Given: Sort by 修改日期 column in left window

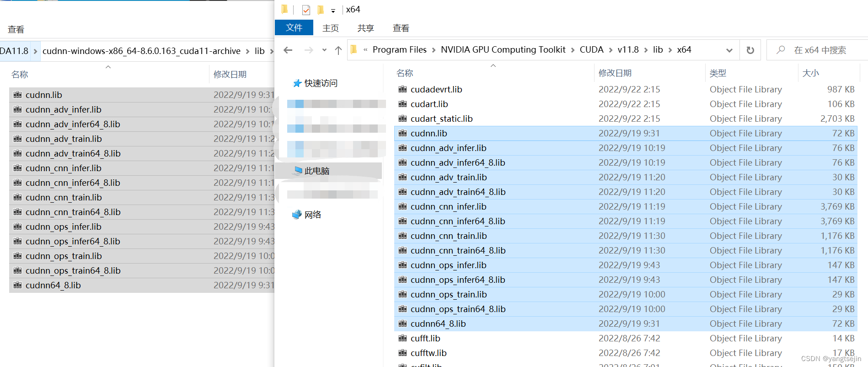Looking at the screenshot, I should point(230,74).
